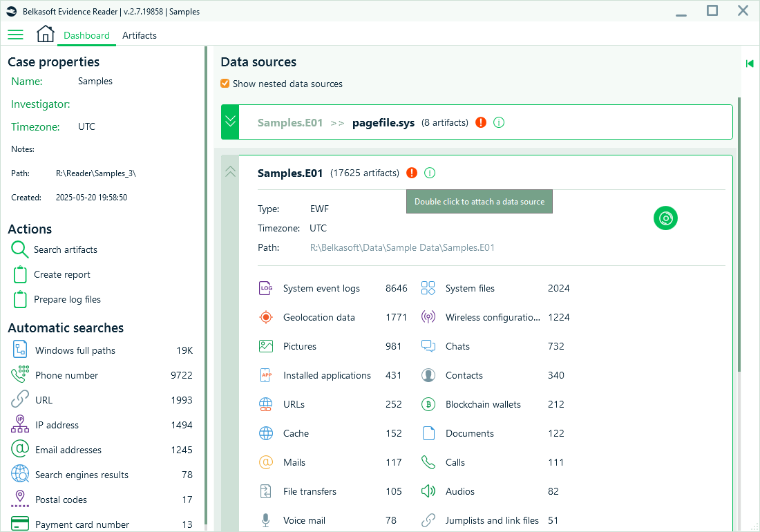Click Prepare log files action
The width and height of the screenshot is (760, 532).
point(68,299)
